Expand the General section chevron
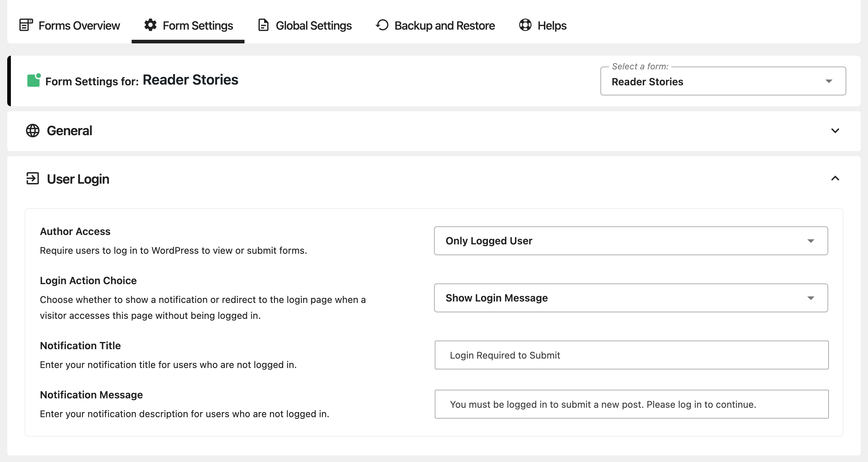This screenshot has width=868, height=462. point(835,131)
